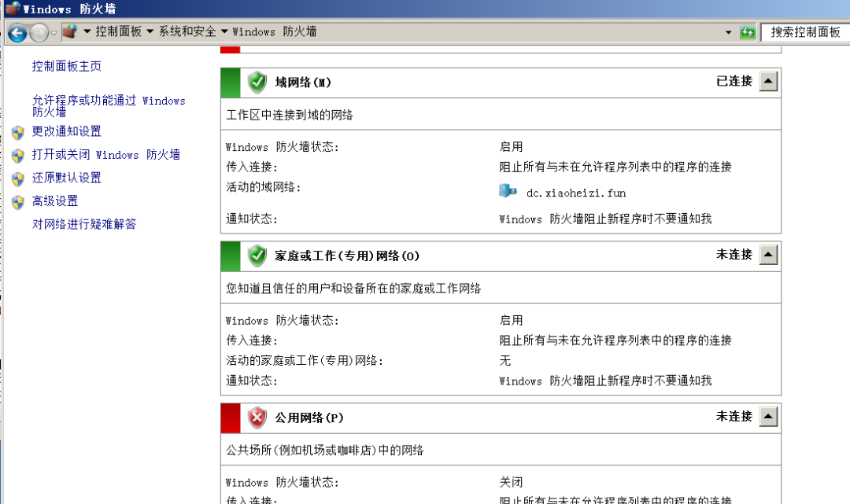Open the address bar history dropdown
Screen dimensions: 850x504
728,32
